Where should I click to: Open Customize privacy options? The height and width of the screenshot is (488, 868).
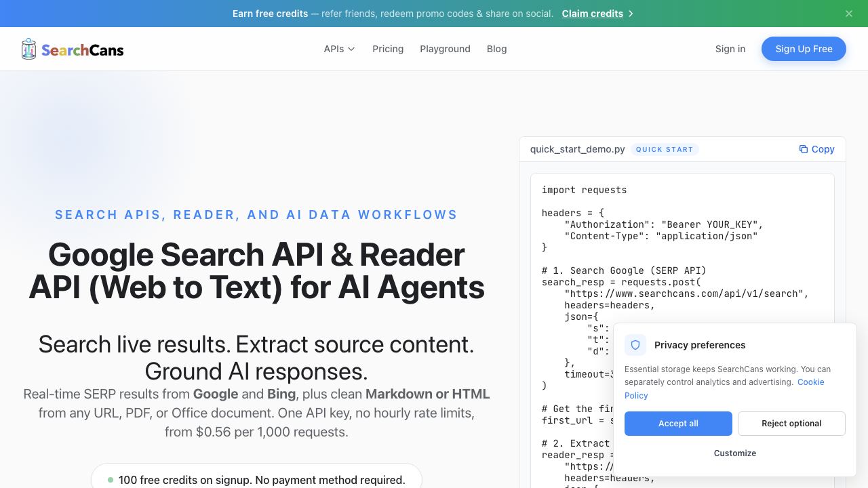click(735, 453)
